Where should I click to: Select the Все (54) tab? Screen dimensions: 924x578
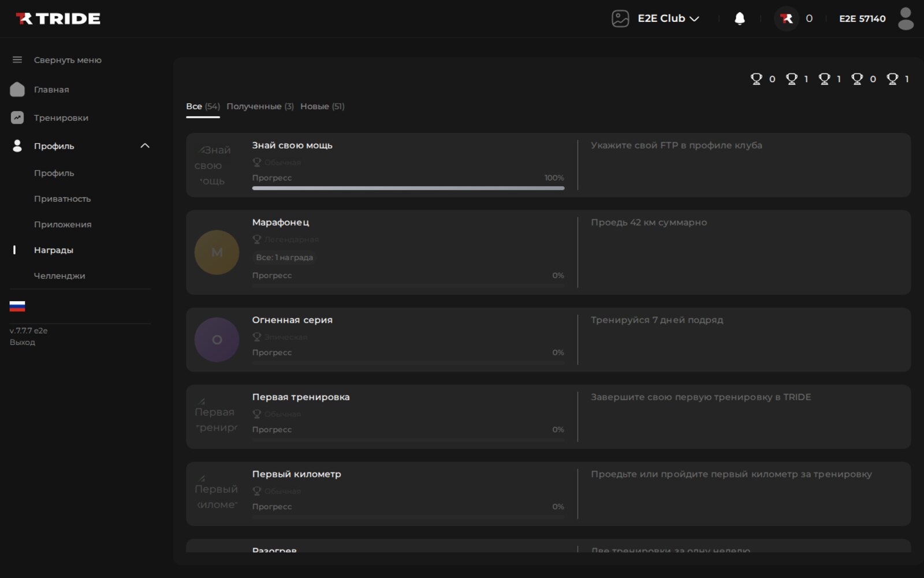pyautogui.click(x=203, y=106)
